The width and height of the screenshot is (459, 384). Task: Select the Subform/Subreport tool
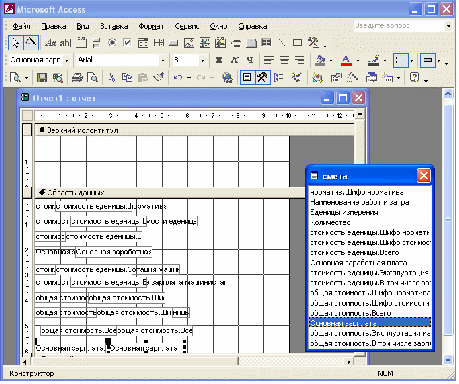point(266,43)
